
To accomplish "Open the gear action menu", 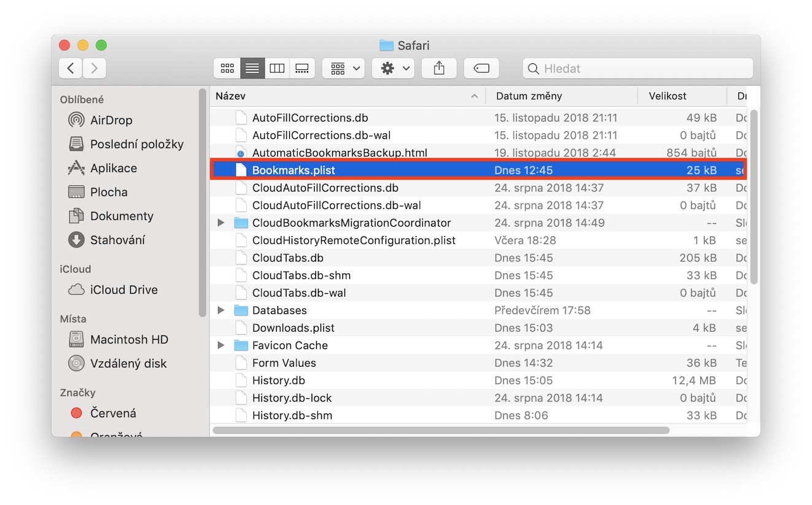I will click(x=393, y=68).
